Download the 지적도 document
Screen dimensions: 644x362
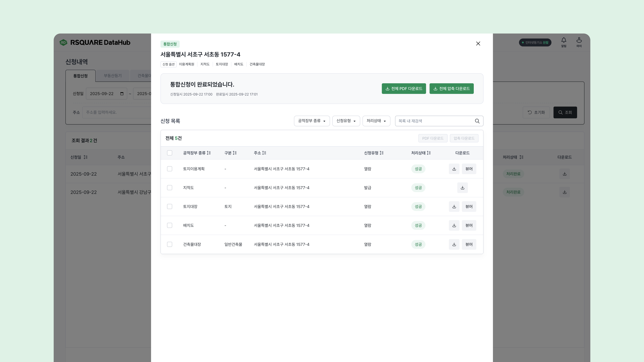pos(462,188)
